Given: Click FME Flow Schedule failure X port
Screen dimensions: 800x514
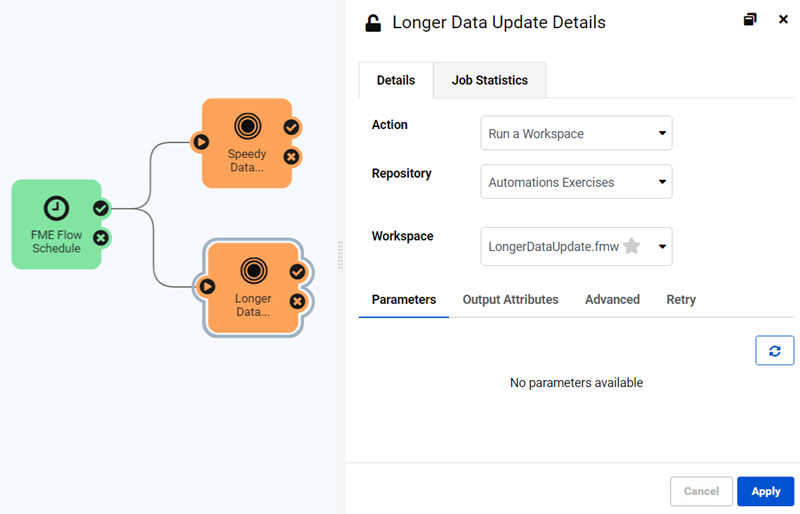Looking at the screenshot, I should [101, 238].
